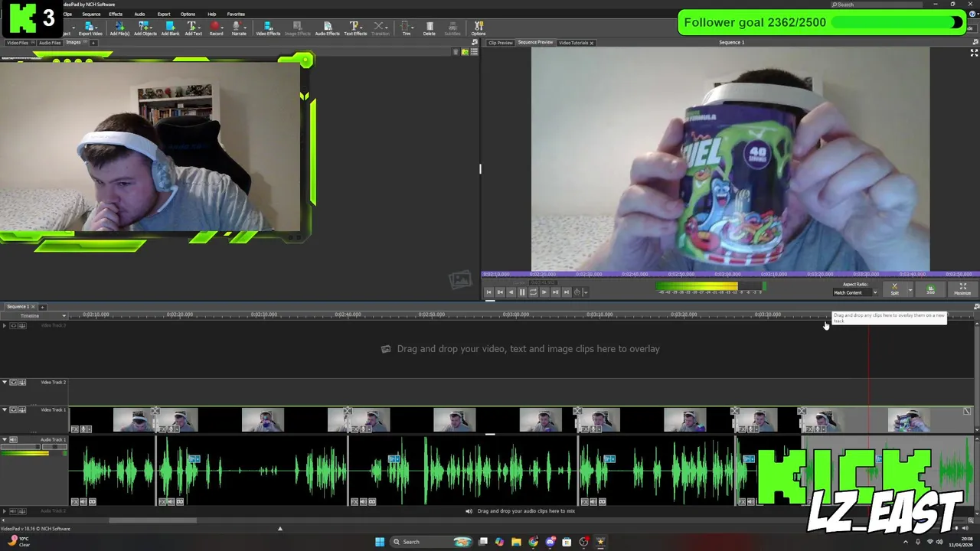Image resolution: width=980 pixels, height=551 pixels.
Task: Click FX icon on first audio clip
Action: click(75, 502)
